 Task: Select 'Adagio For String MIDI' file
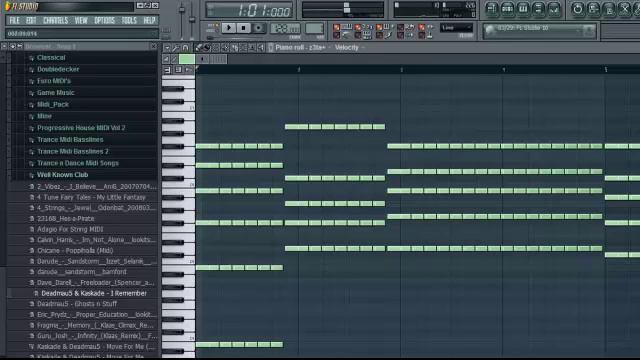[70, 229]
